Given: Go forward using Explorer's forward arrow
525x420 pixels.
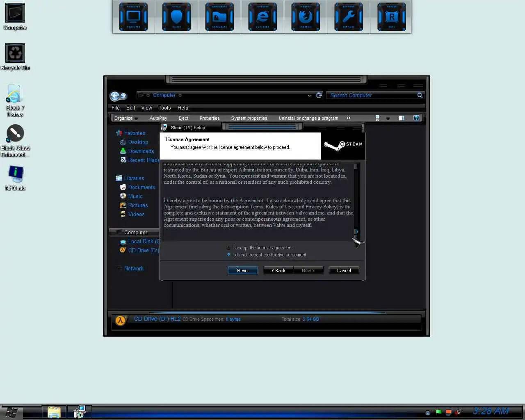Looking at the screenshot, I should (123, 96).
